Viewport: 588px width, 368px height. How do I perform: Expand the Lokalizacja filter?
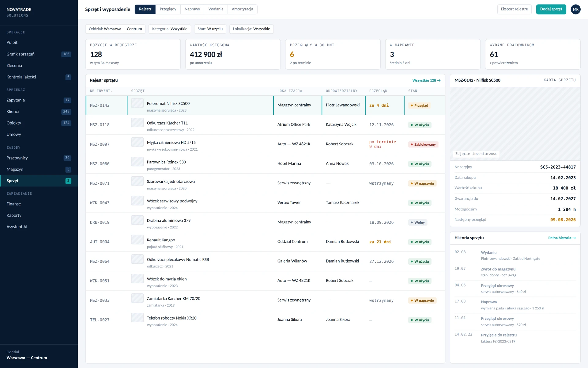coord(251,29)
